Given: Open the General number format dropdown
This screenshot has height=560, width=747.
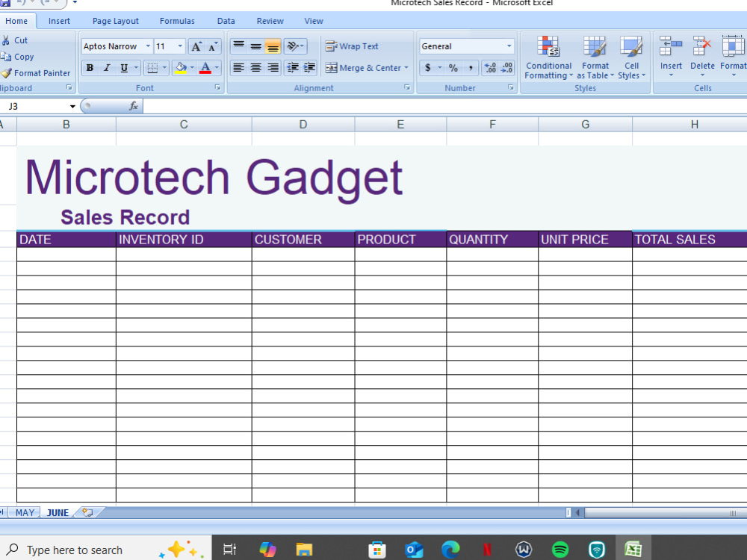Looking at the screenshot, I should pos(509,46).
